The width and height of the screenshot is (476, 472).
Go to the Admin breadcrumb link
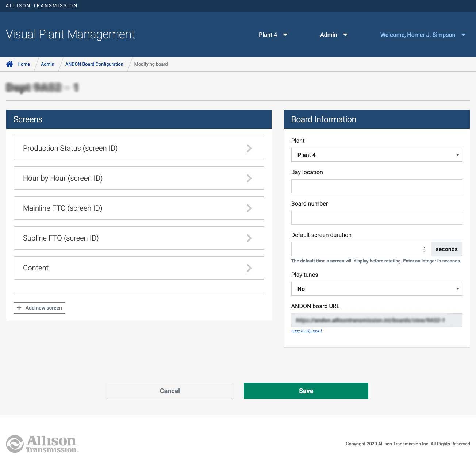pyautogui.click(x=47, y=64)
